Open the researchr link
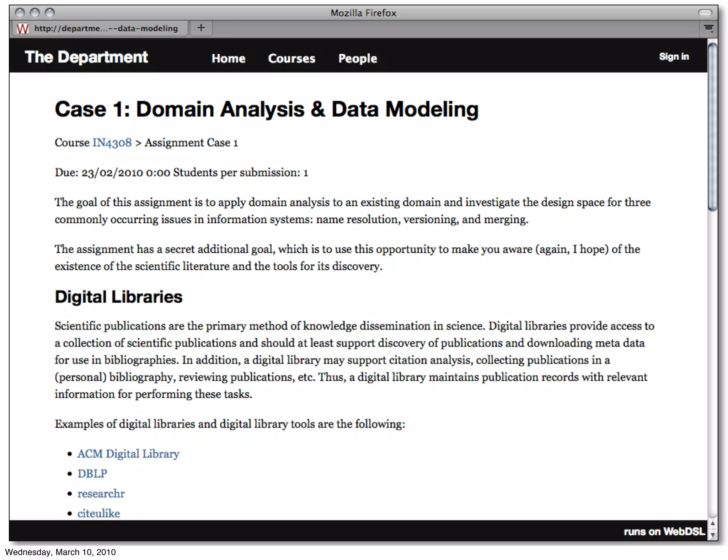This screenshot has width=728, height=560. [101, 494]
